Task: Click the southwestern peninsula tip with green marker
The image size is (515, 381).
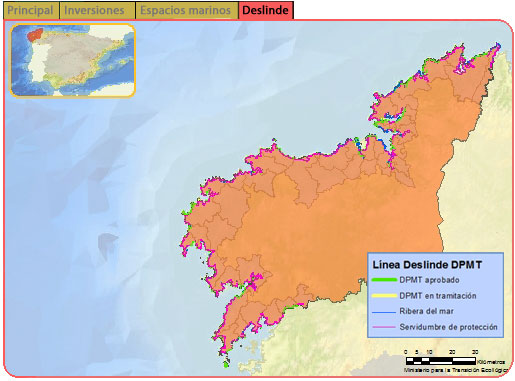Action: [x=226, y=363]
